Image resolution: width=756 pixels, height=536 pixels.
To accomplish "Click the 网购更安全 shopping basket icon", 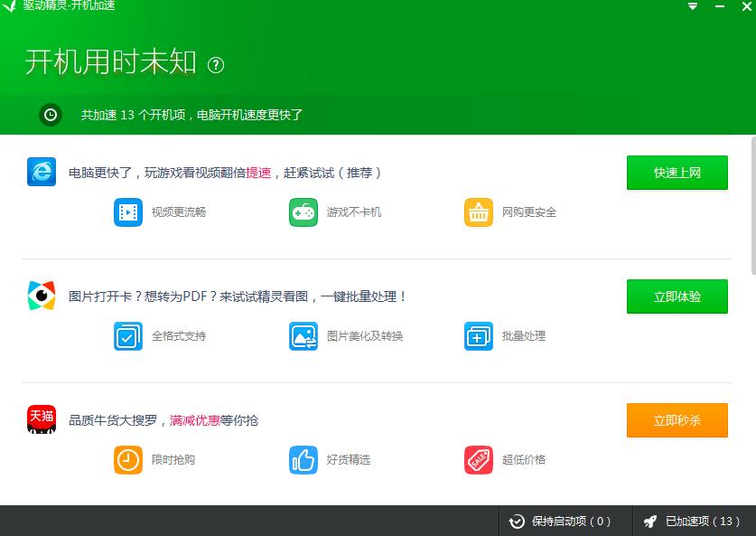I will pos(479,212).
